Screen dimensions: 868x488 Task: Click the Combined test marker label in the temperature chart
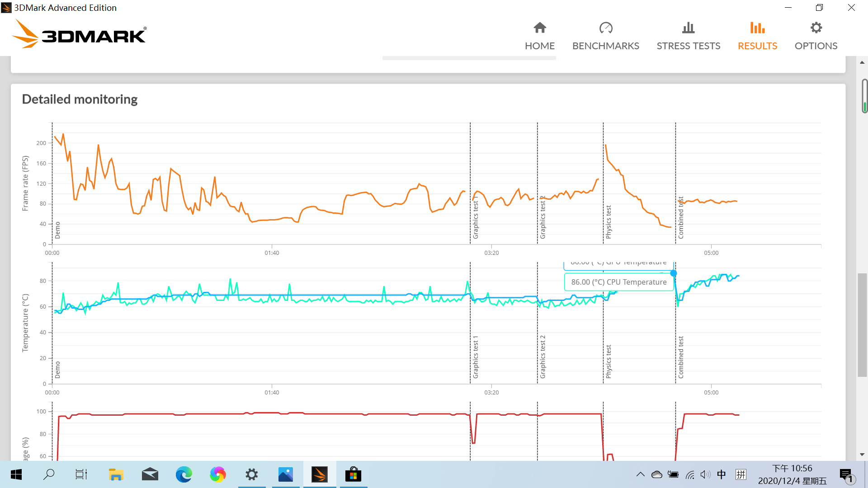tap(681, 357)
